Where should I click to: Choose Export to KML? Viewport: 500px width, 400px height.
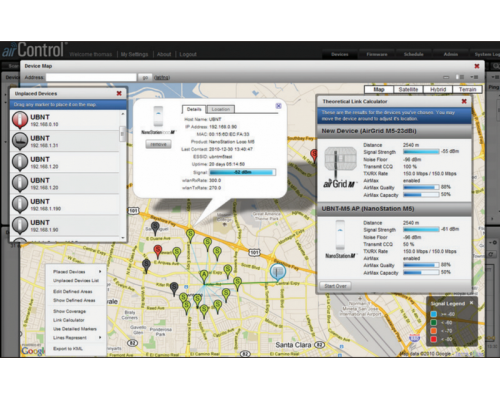coord(68,349)
